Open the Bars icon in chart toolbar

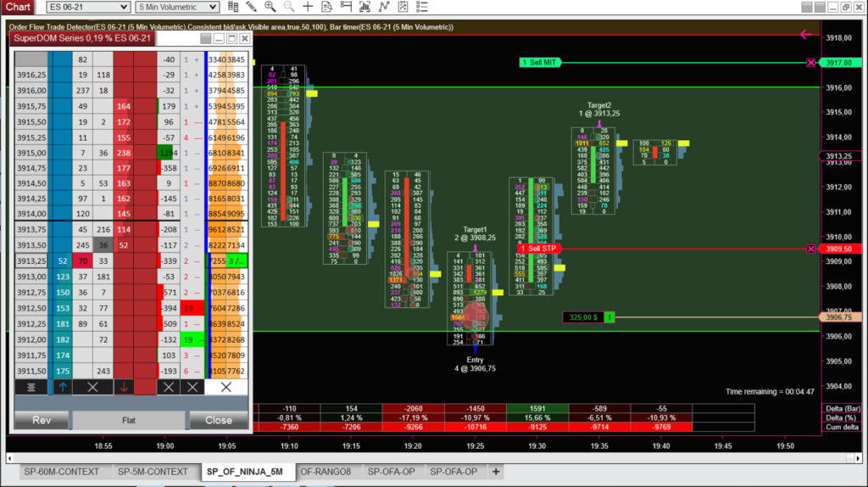pyautogui.click(x=233, y=7)
